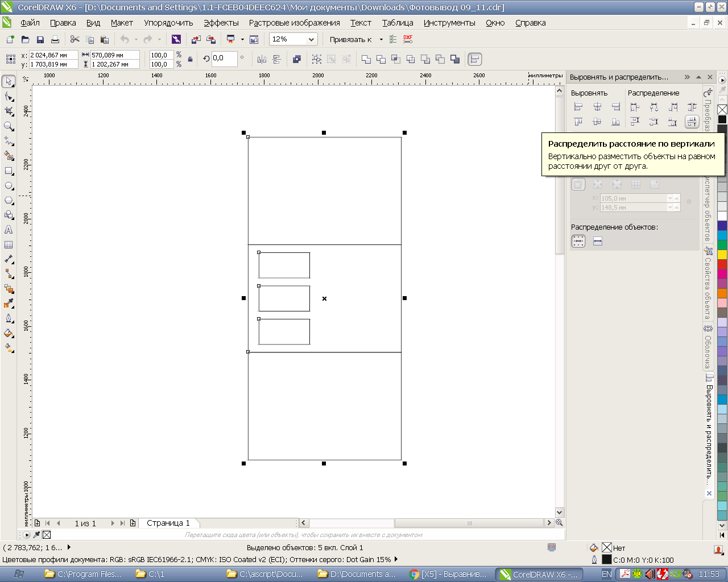Select extent of page distribution option
728x582 pixels.
(x=598, y=242)
